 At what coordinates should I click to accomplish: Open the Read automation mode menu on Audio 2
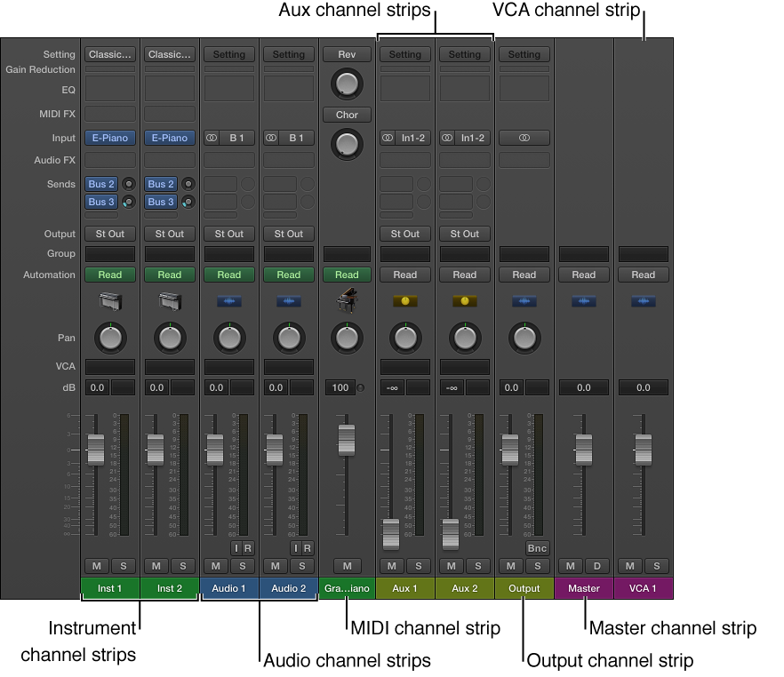click(x=288, y=275)
